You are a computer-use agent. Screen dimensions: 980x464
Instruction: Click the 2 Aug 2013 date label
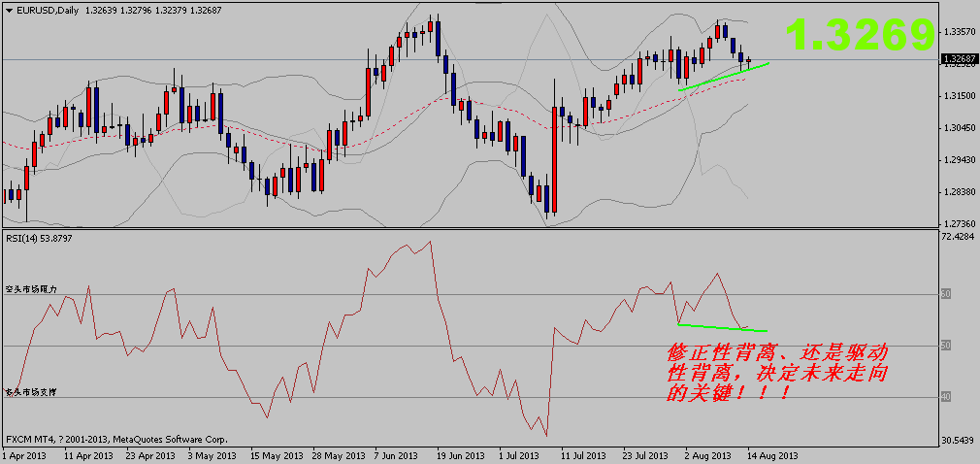(707, 455)
